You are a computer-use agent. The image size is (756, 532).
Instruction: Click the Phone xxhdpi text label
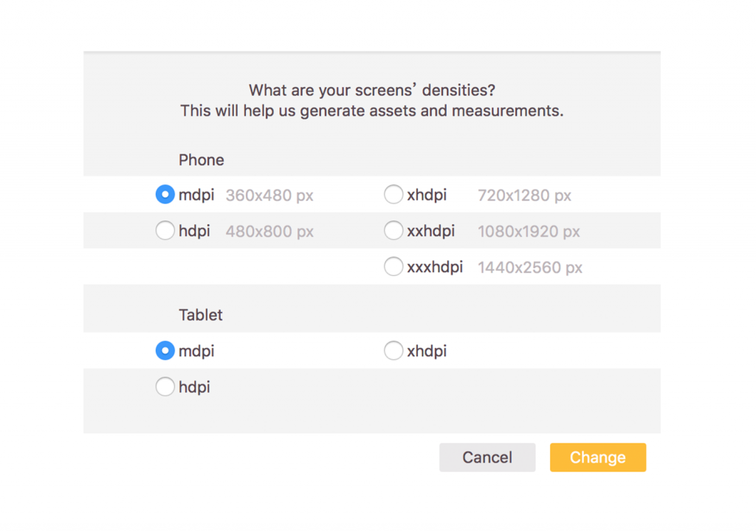tap(431, 231)
